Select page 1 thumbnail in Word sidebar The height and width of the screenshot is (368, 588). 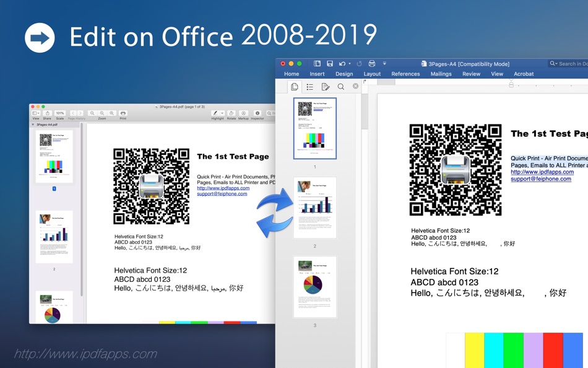point(315,128)
